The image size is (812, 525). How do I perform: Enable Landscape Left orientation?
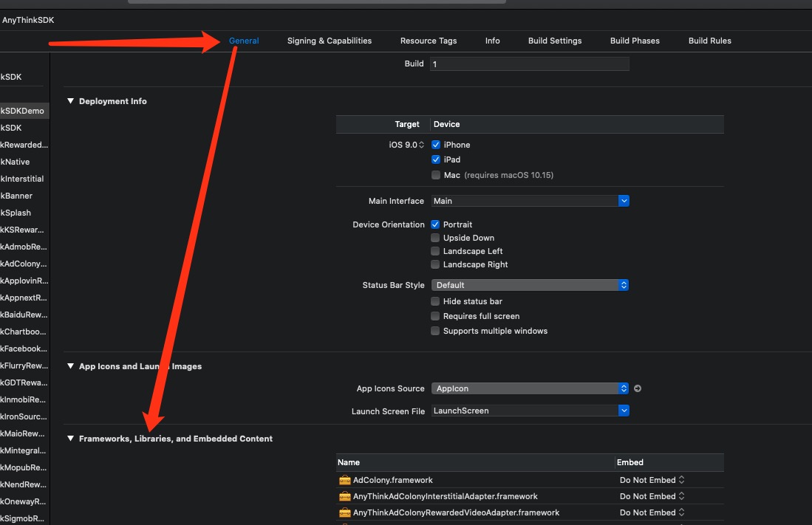435,251
